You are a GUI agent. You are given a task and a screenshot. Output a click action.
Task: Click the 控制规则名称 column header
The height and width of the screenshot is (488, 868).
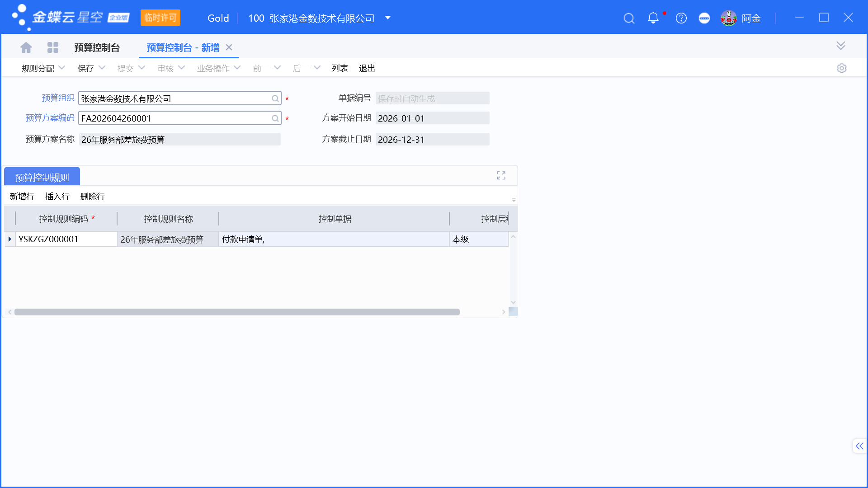coord(168,219)
